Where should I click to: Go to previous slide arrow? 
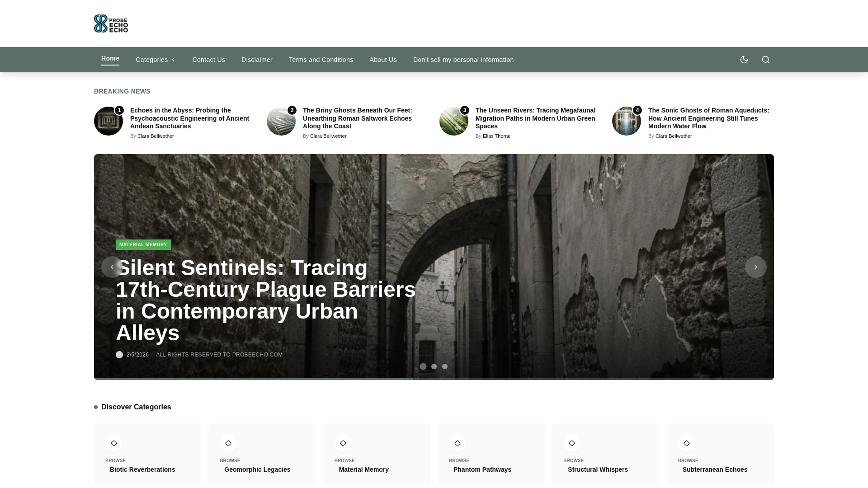click(x=112, y=267)
